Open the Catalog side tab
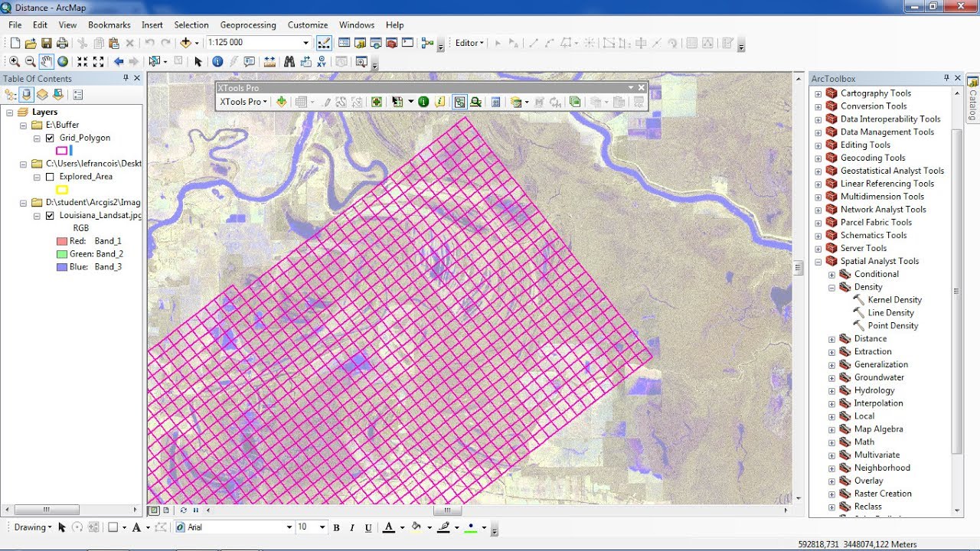 (x=973, y=99)
